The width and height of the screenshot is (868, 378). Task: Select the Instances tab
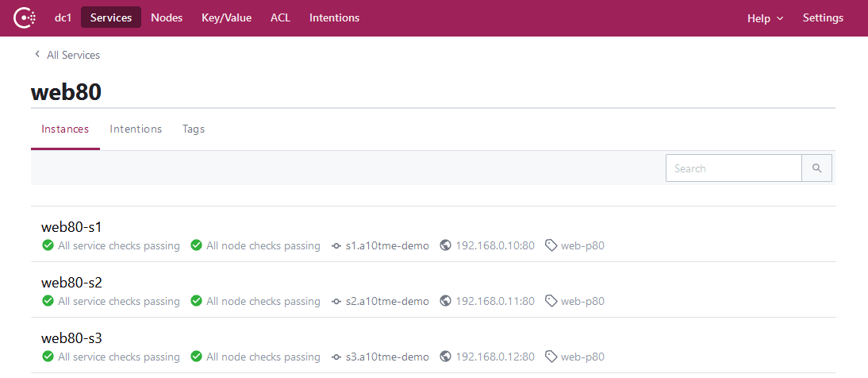click(65, 129)
